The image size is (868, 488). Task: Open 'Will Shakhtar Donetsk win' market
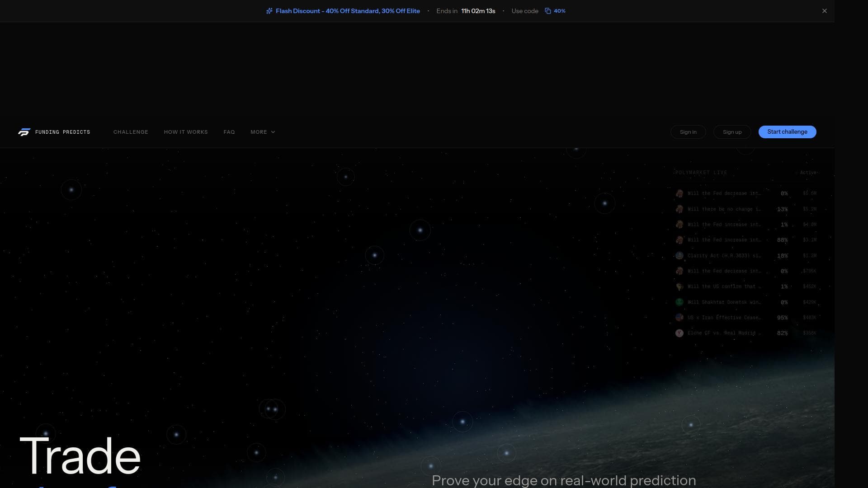coord(746,302)
